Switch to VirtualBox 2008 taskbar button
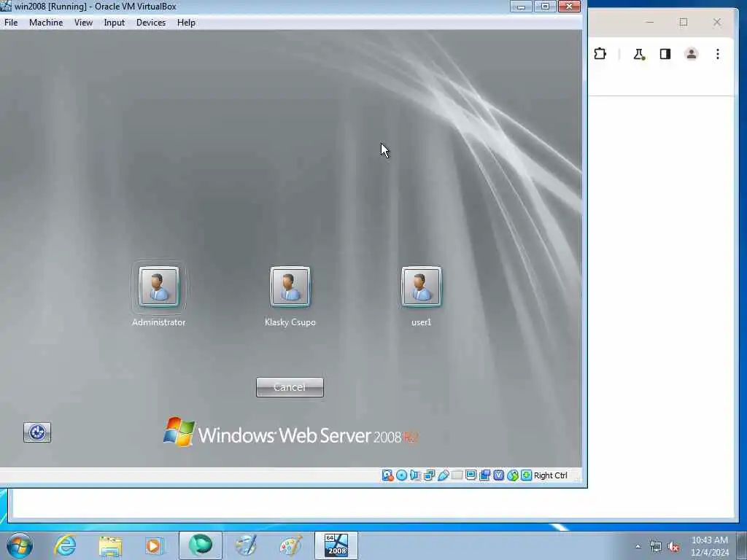Screen dimensions: 747x560 [336, 545]
